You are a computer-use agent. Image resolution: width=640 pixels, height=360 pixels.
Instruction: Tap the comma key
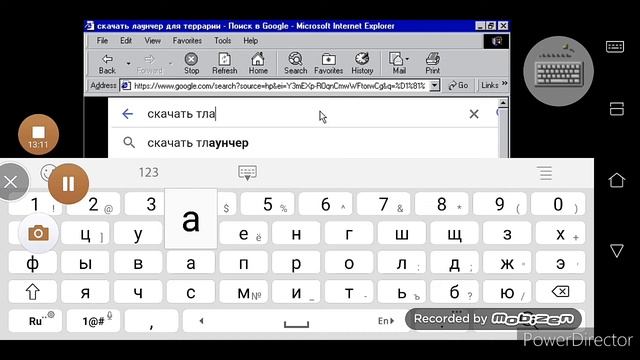click(151, 321)
